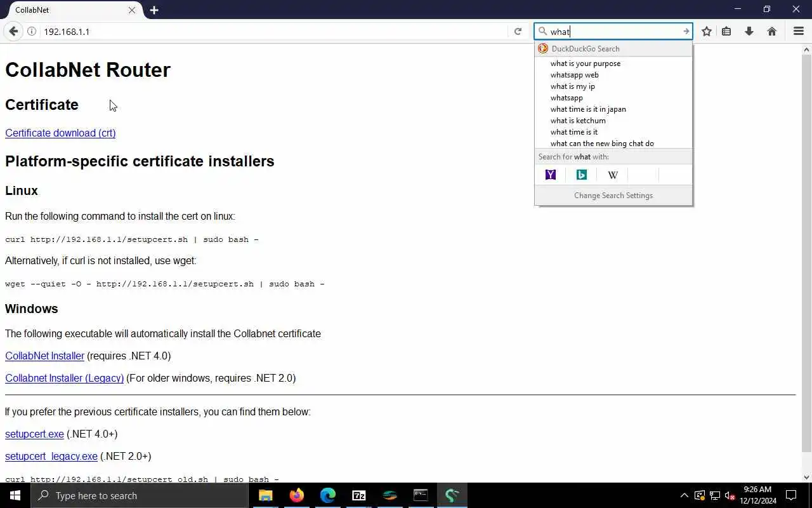812x508 pixels.
Task: Search with Wikipedia one-off engine icon
Action: click(x=613, y=175)
